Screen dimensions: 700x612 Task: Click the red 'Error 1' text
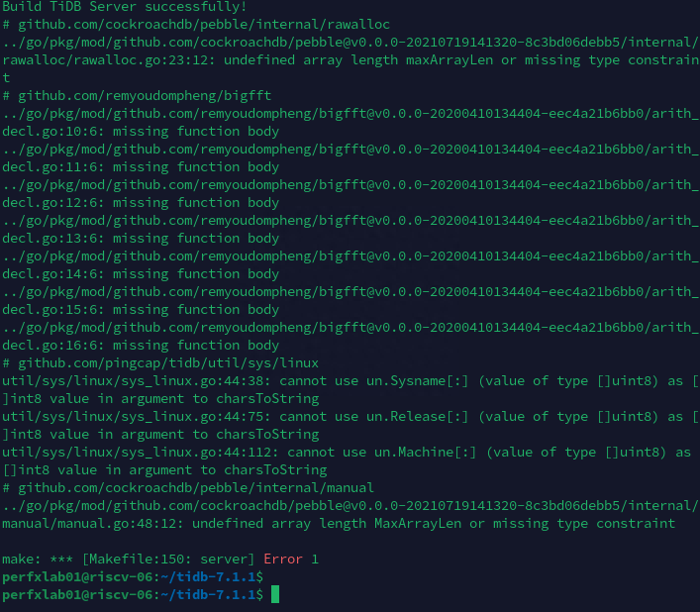coord(291,559)
